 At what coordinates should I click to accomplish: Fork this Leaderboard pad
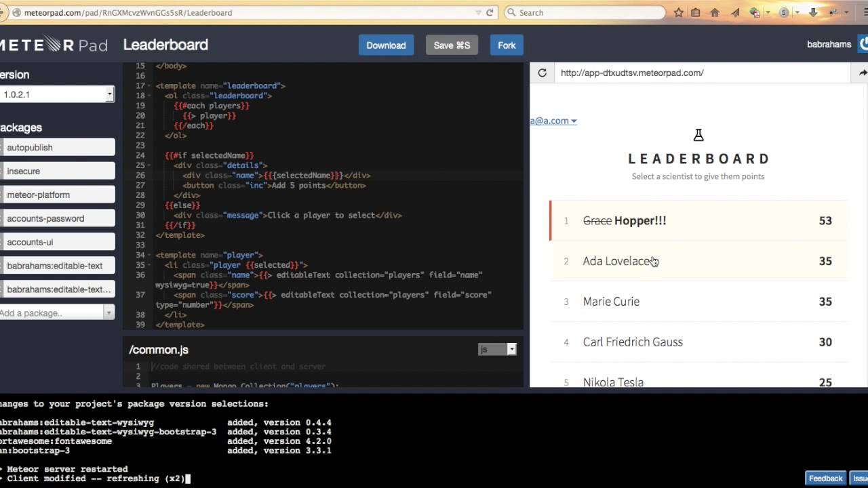pyautogui.click(x=507, y=45)
